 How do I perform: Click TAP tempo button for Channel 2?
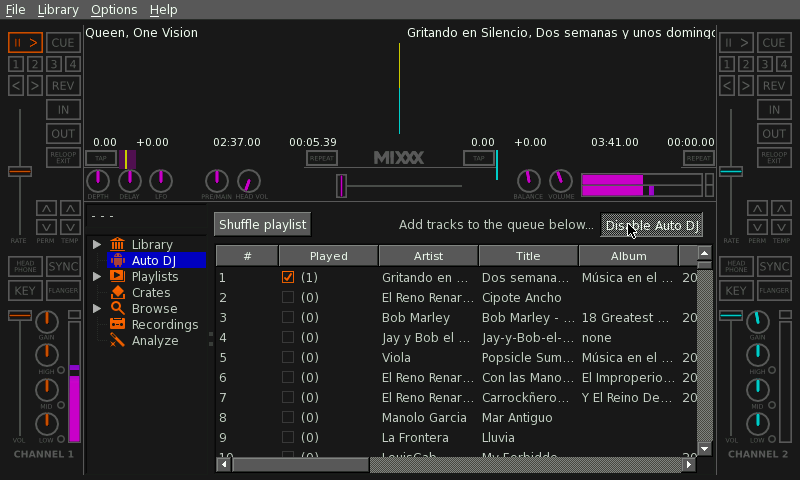479,158
